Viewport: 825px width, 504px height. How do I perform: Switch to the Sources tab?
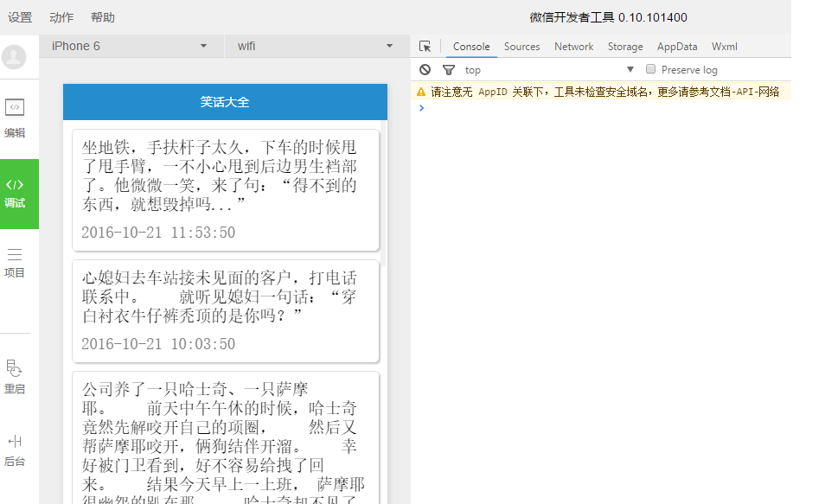(x=522, y=47)
